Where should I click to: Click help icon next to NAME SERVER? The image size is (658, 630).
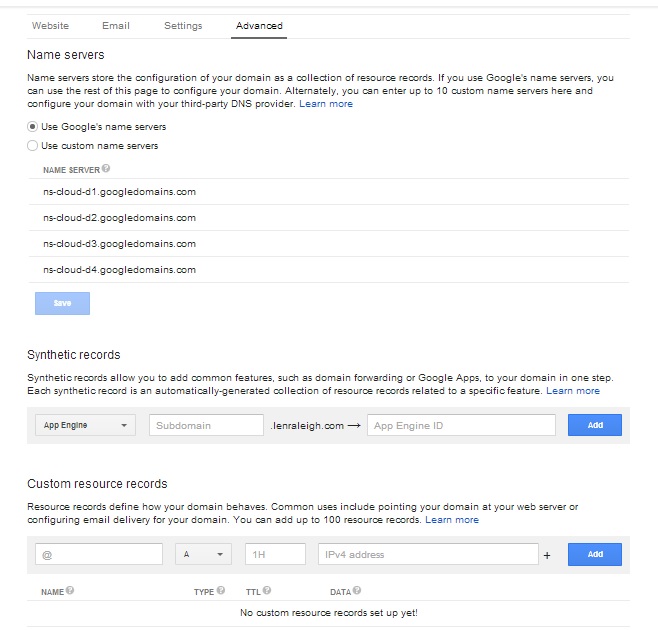coord(106,168)
